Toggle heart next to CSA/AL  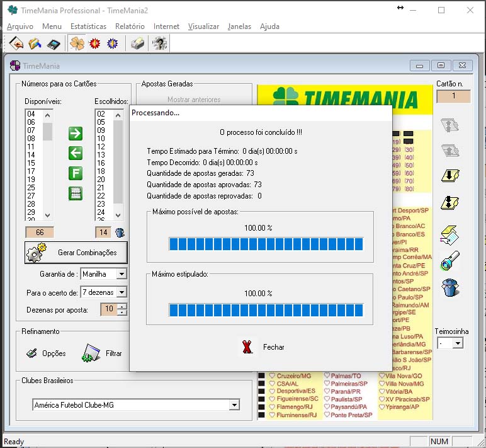[272, 384]
